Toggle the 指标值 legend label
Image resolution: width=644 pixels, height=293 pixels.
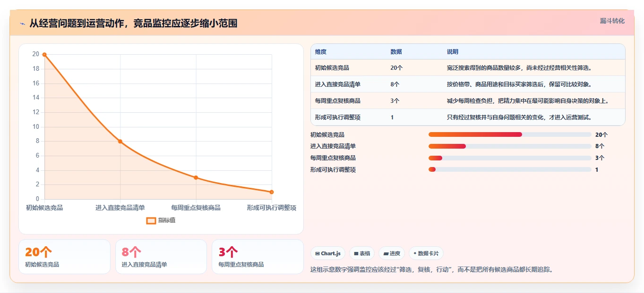[167, 220]
